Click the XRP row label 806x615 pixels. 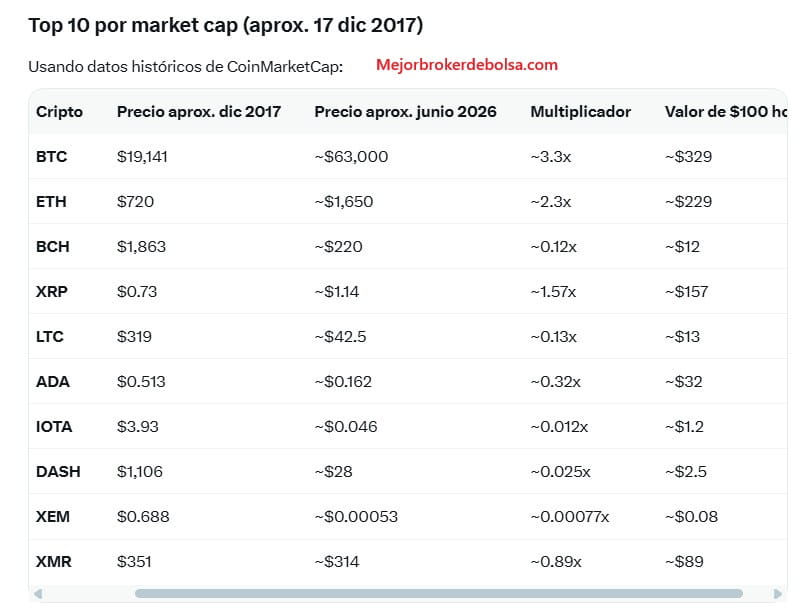tap(51, 292)
